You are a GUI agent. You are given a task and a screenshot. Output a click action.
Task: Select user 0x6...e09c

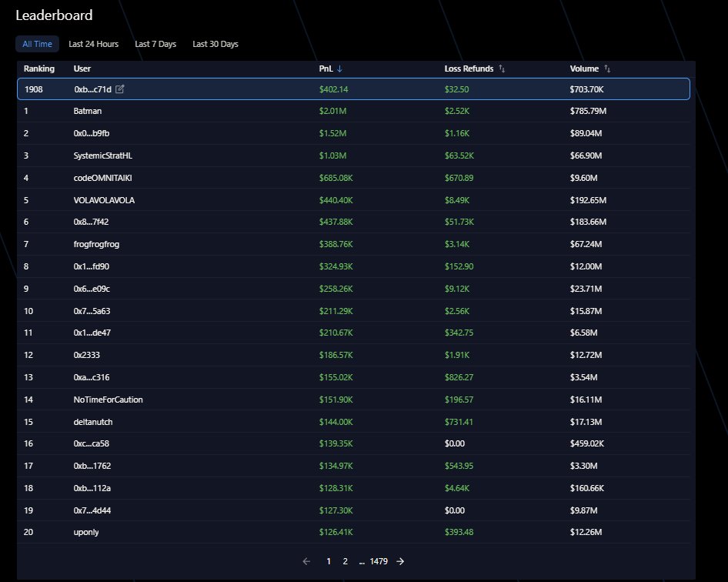click(x=92, y=289)
